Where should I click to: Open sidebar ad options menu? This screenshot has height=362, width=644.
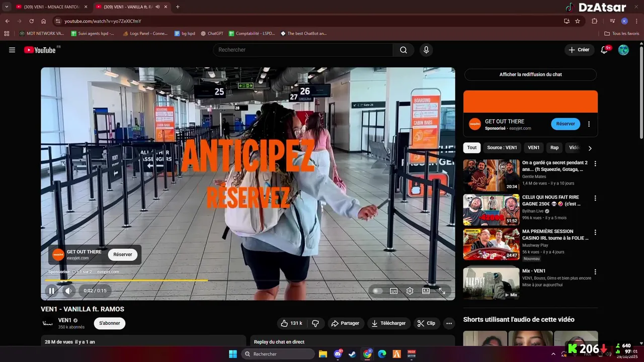pos(589,124)
